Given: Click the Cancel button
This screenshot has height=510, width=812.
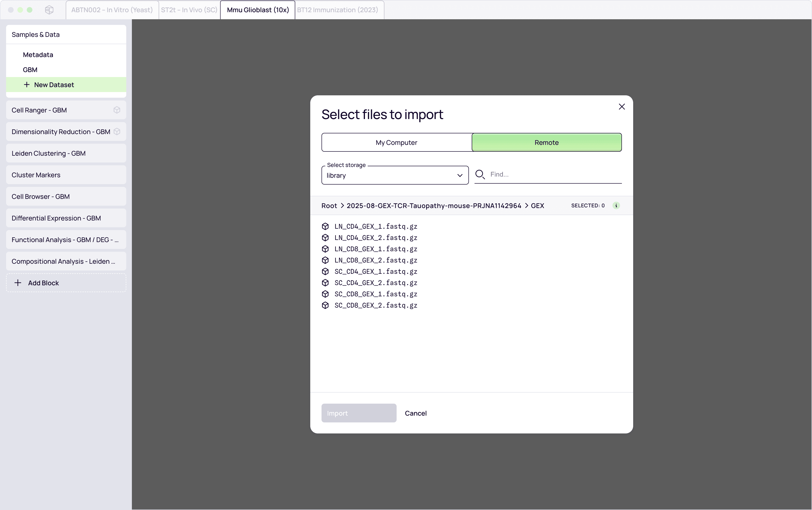Looking at the screenshot, I should pyautogui.click(x=415, y=413).
